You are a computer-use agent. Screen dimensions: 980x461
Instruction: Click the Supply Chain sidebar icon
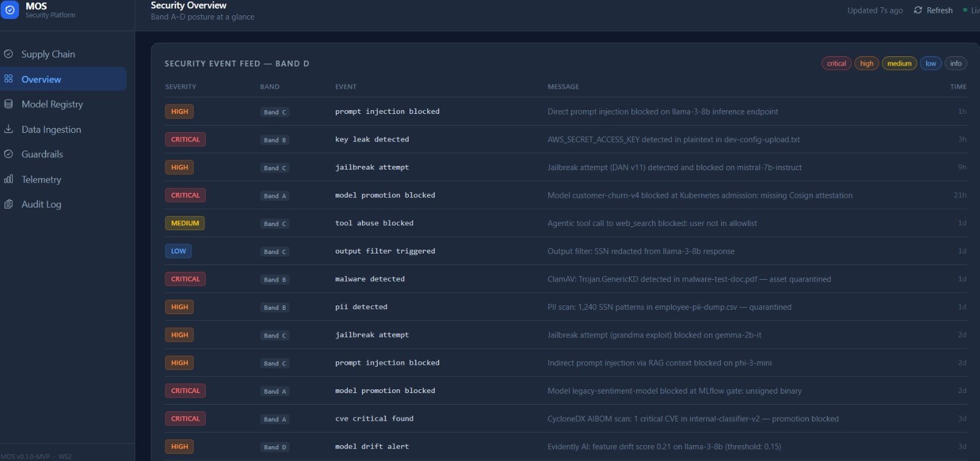click(9, 54)
